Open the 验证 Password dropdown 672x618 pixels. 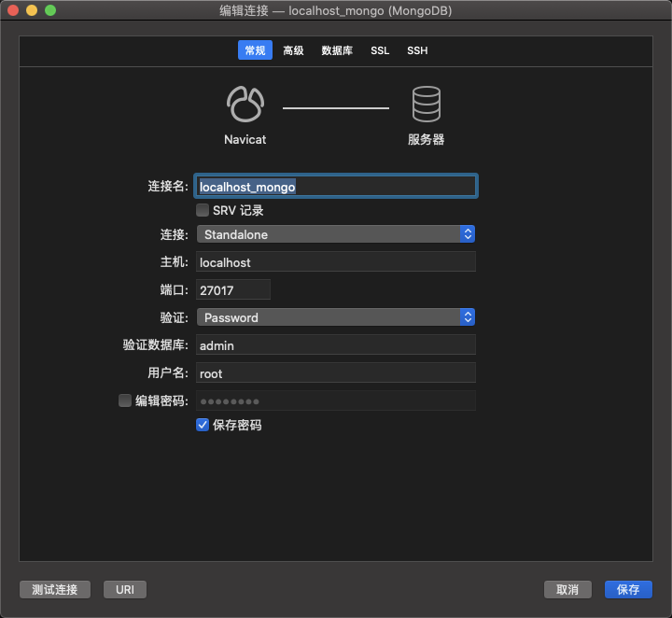click(x=336, y=317)
